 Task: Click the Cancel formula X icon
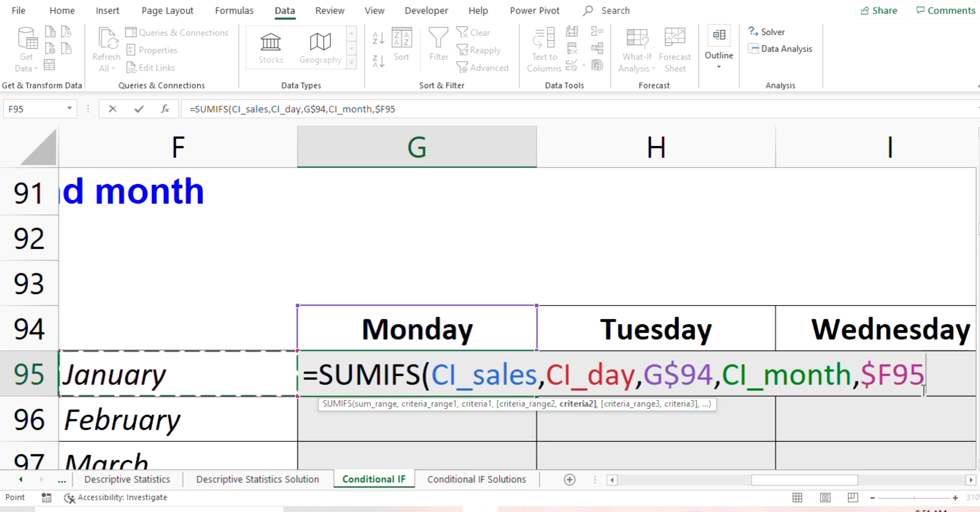(x=112, y=109)
